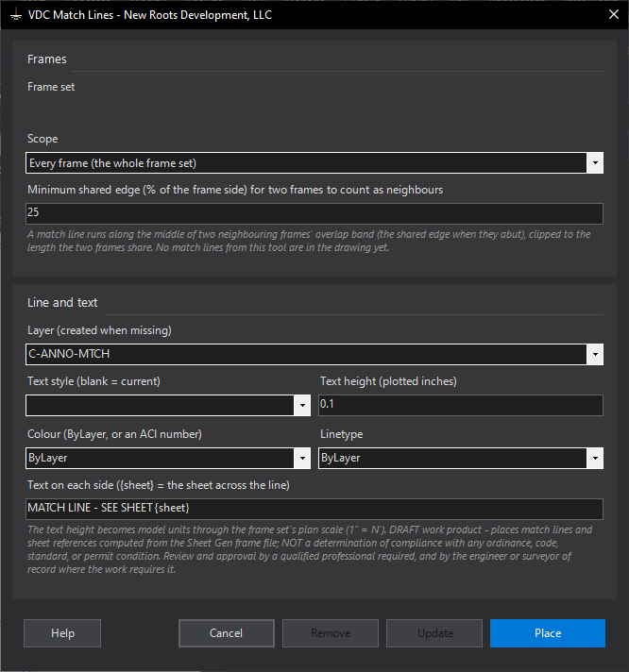
Task: Click the Colour (ByLayer, or an ACI number) label
Action: 114,434
